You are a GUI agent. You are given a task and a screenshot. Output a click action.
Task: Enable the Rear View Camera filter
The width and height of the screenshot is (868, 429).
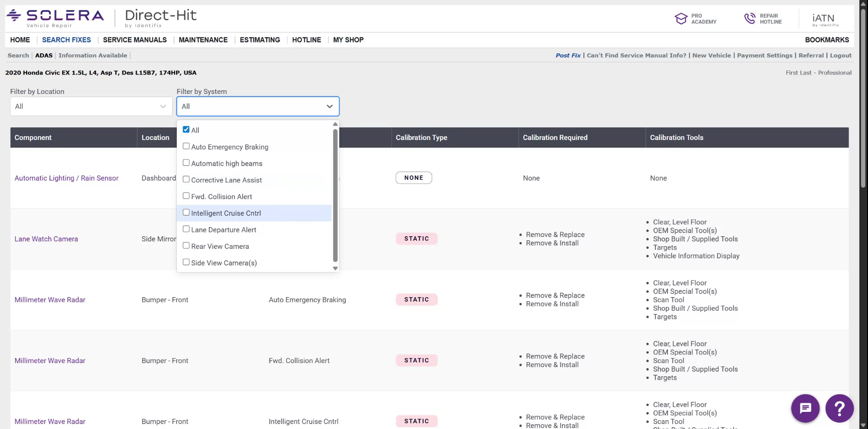click(186, 245)
